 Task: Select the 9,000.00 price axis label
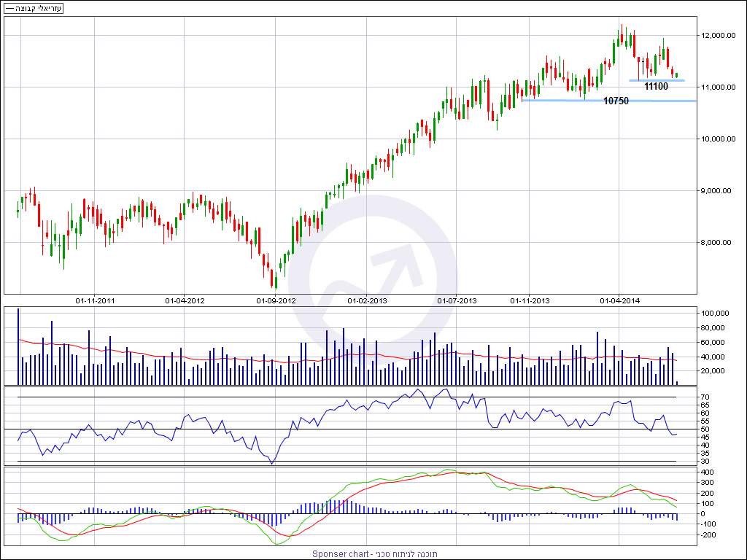pyautogui.click(x=716, y=191)
